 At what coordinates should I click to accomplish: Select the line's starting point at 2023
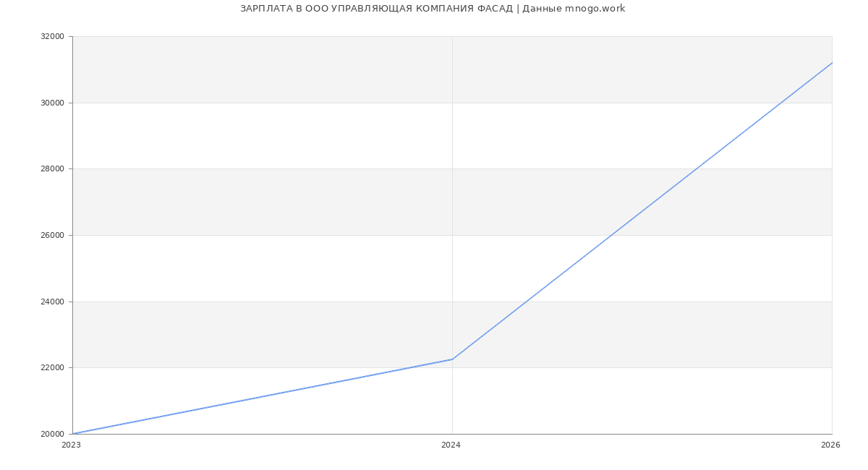[x=73, y=434]
